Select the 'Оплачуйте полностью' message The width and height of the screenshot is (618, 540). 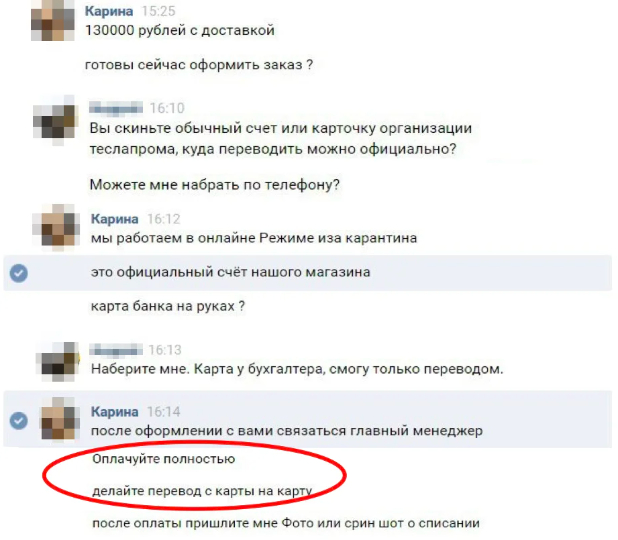click(164, 459)
